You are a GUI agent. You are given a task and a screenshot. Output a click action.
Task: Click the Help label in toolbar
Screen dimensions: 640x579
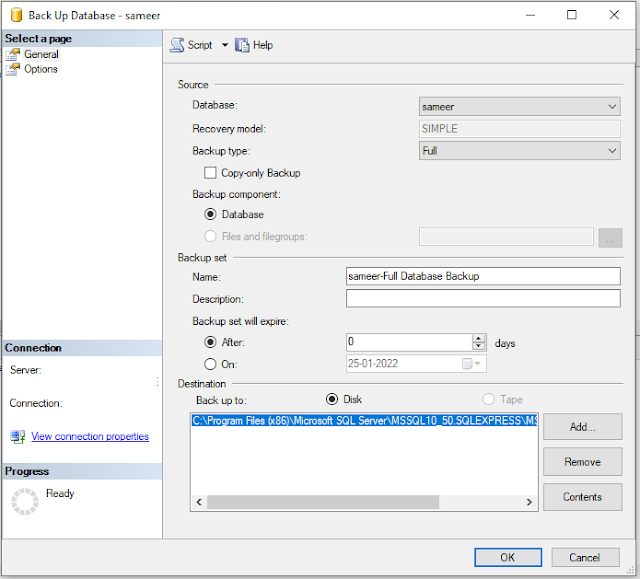point(262,45)
